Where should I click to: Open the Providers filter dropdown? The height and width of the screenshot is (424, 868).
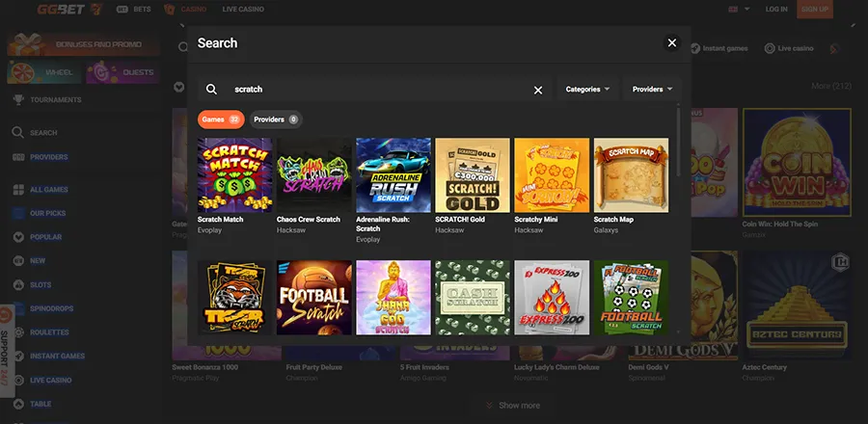click(652, 89)
